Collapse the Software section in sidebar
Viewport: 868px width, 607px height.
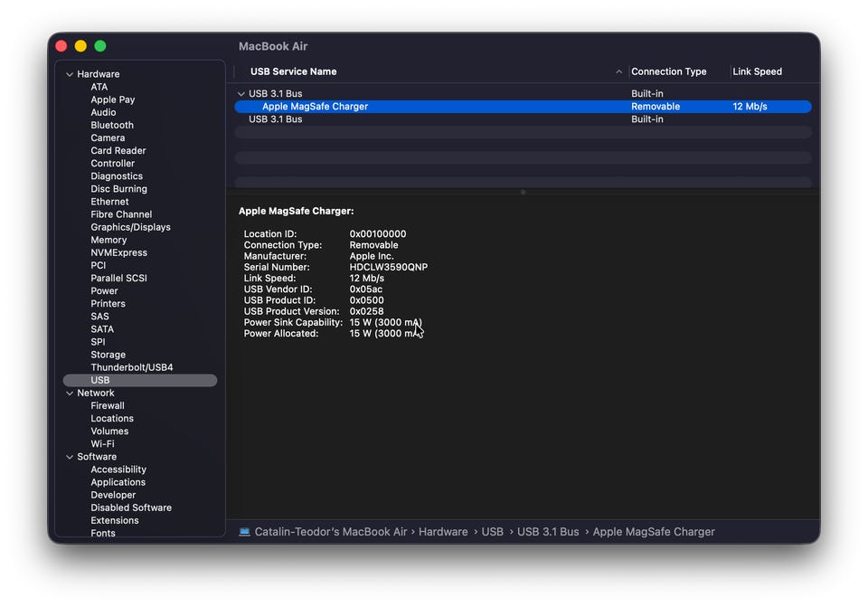70,457
